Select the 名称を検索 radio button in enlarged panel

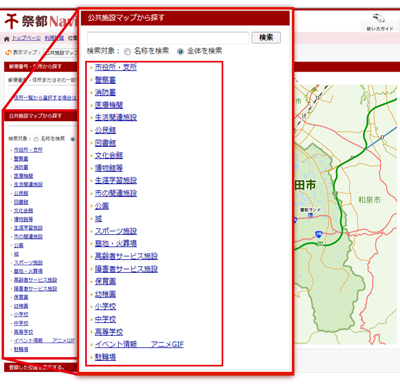[x=127, y=52]
